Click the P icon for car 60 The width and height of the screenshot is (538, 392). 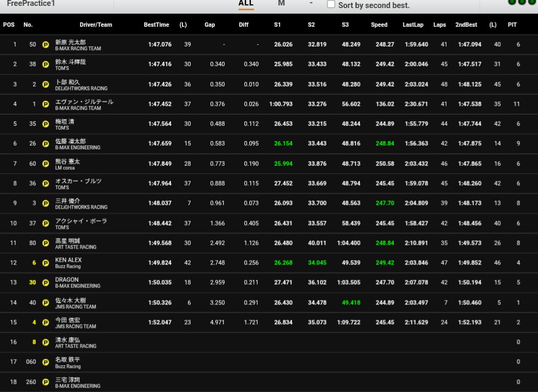(45, 164)
